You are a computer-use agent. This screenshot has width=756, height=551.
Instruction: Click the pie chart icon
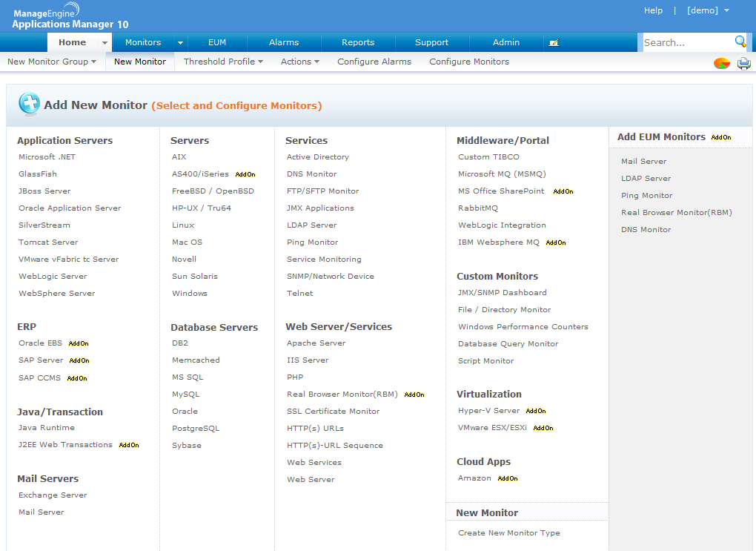tap(721, 63)
